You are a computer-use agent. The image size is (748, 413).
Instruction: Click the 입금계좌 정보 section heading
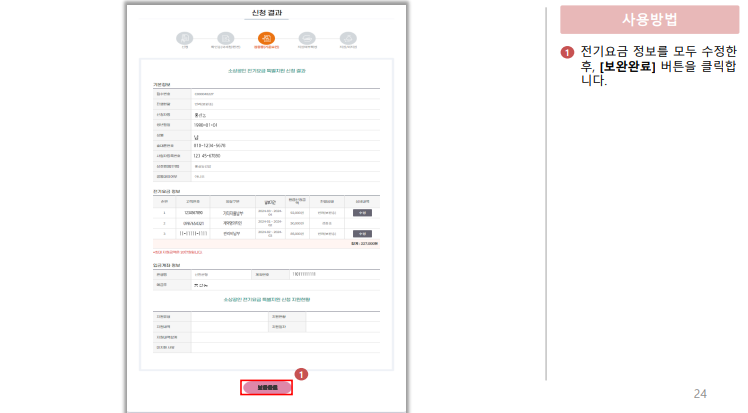[x=166, y=265]
